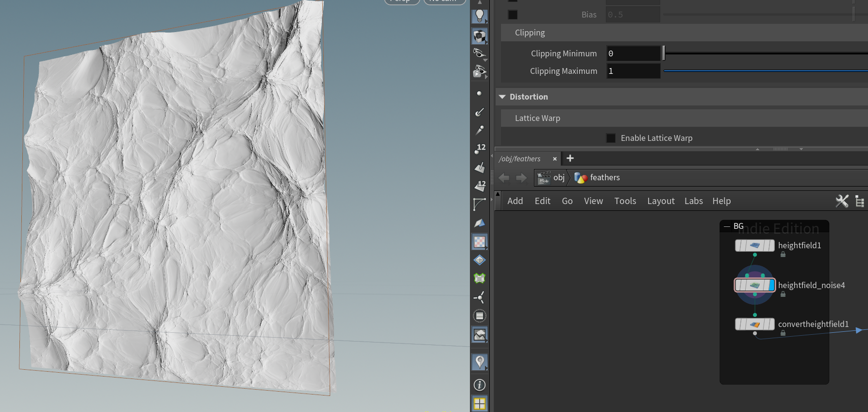868x412 pixels.
Task: Open the Labs menu
Action: [693, 201]
